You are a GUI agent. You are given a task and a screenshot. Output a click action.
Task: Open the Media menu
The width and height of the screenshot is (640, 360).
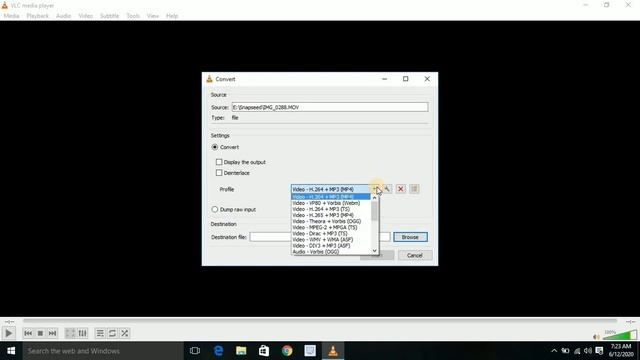[x=11, y=16]
